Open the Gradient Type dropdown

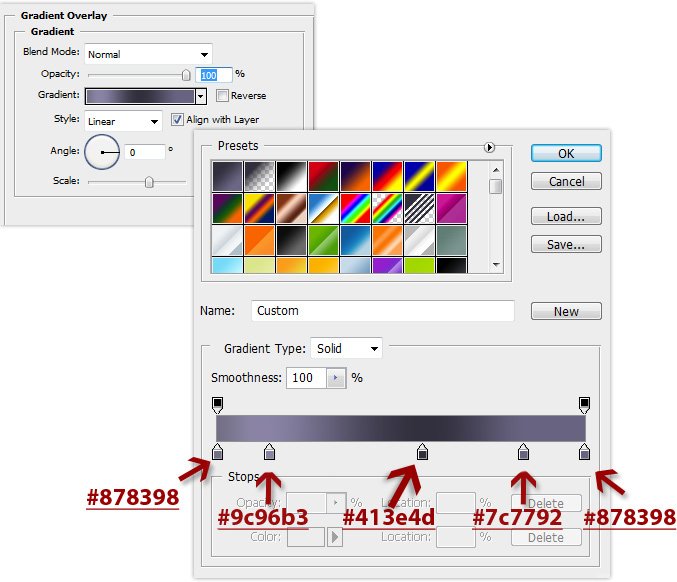[x=346, y=348]
